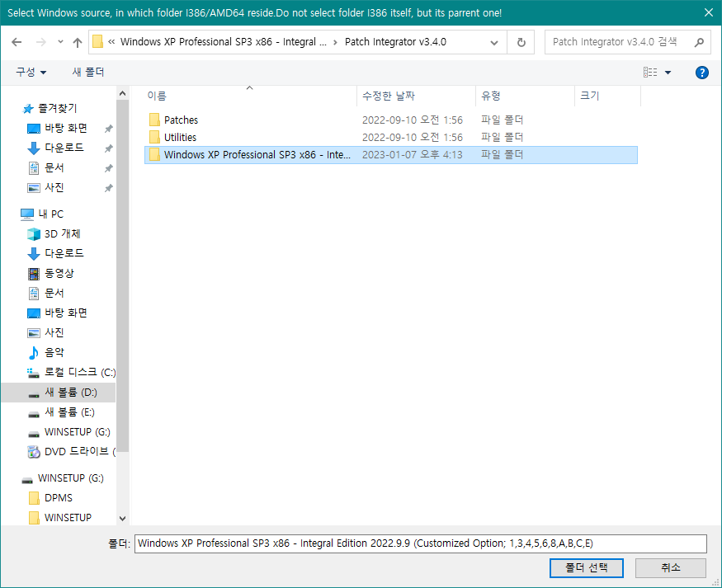Open 로컬 디스크 (C:) drive
Viewport: 722px width, 588px height.
click(71, 372)
